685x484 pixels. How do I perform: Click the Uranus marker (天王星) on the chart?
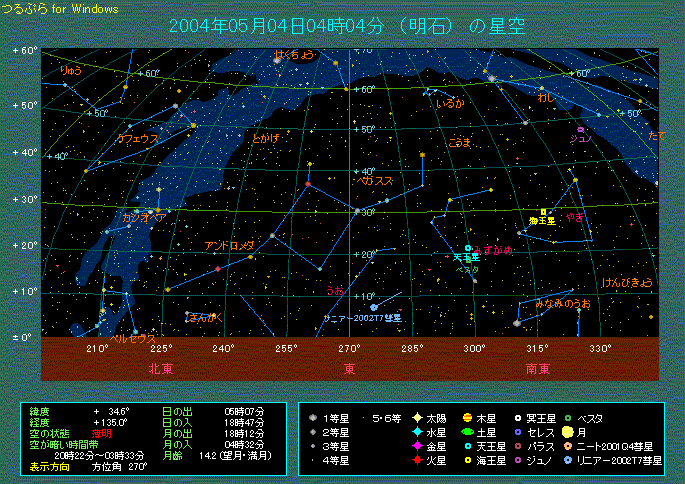tap(467, 248)
